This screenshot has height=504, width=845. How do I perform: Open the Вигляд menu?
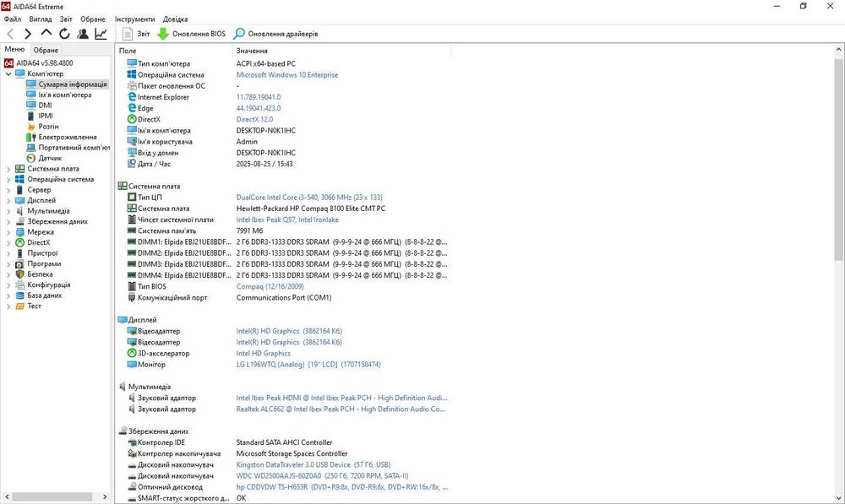tap(41, 19)
